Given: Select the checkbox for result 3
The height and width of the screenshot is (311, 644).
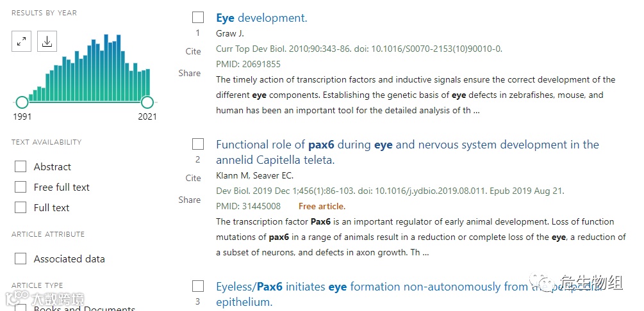Looking at the screenshot, I should [198, 286].
